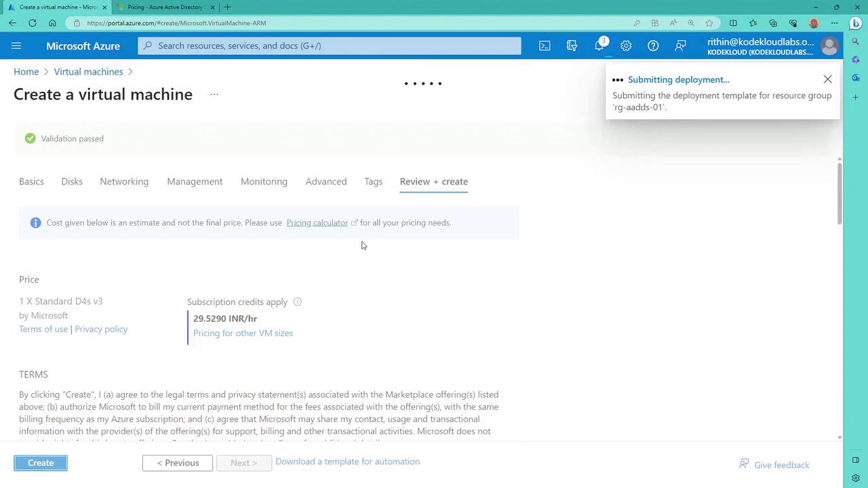
Task: Switch to the Basics tab
Action: pos(31,182)
